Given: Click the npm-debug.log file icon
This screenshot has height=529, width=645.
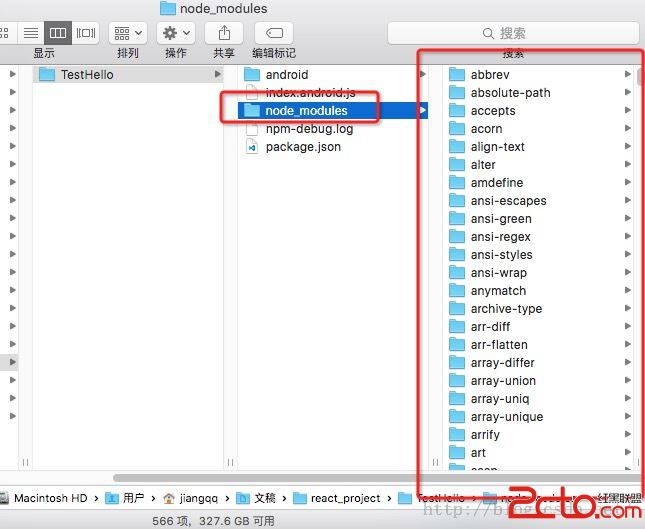Looking at the screenshot, I should 252,129.
